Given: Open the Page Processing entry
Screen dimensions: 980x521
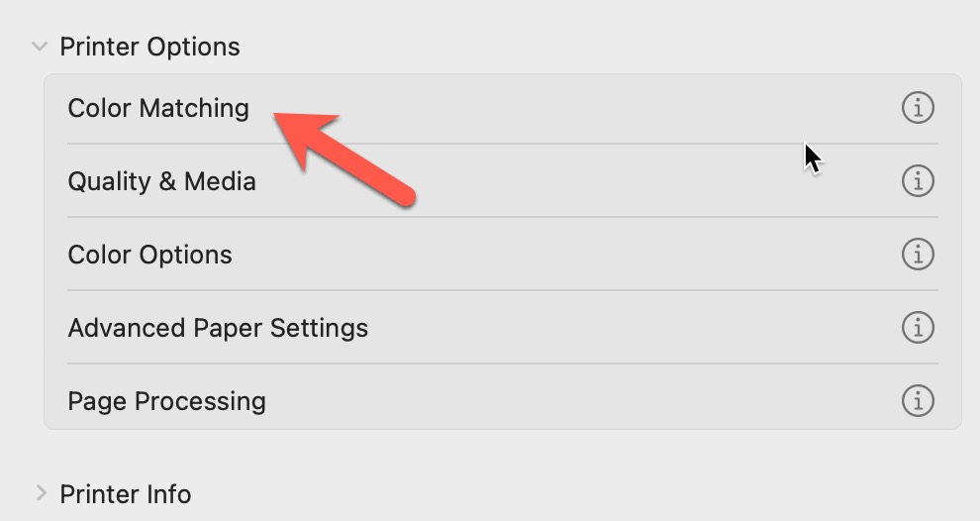Looking at the screenshot, I should [x=166, y=401].
